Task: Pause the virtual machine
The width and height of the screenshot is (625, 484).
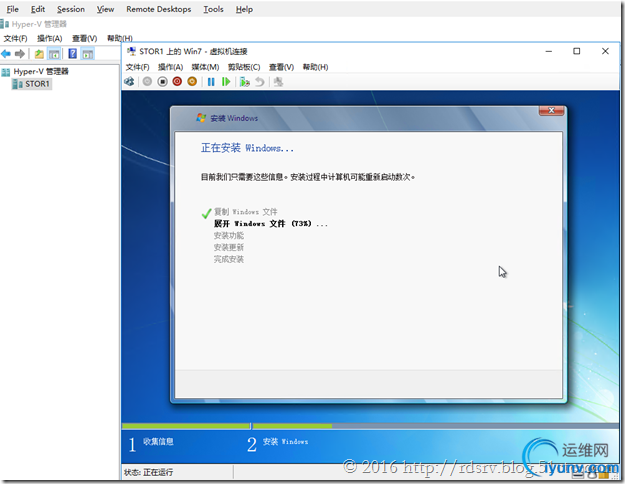Action: pyautogui.click(x=211, y=82)
